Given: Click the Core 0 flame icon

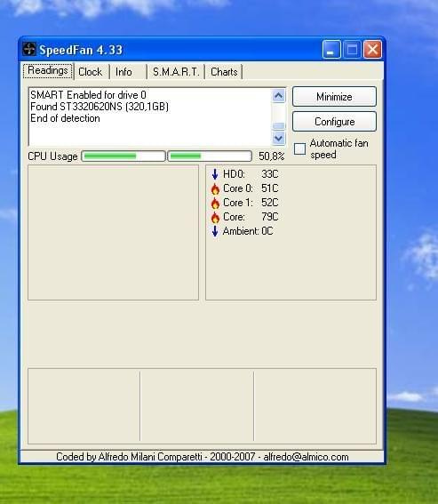Looking at the screenshot, I should [215, 188].
